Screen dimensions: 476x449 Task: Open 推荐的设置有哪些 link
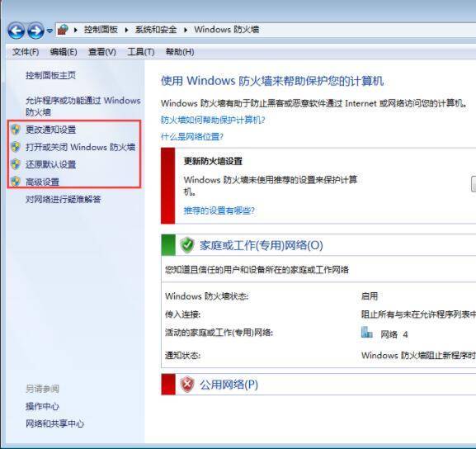219,210
